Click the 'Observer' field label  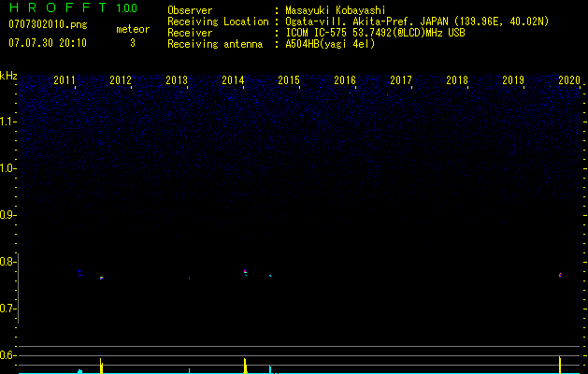coord(190,10)
